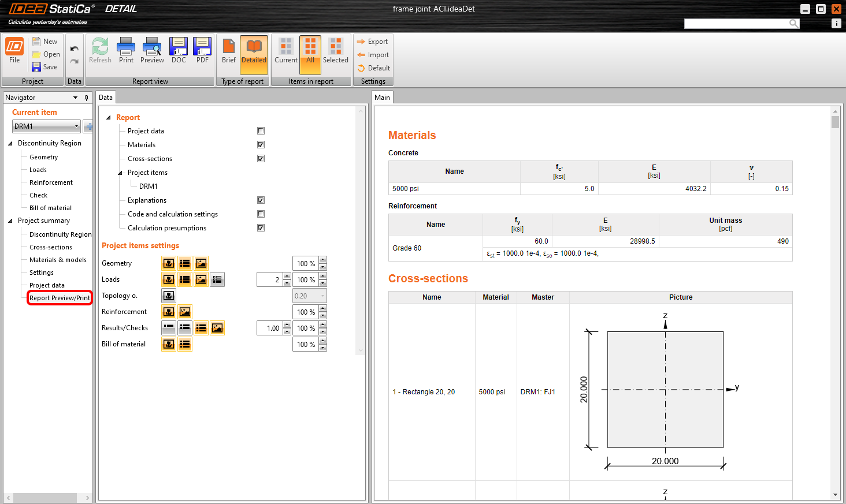Viewport: 846px width, 504px height.
Task: Click the Export settings button
Action: point(373,42)
